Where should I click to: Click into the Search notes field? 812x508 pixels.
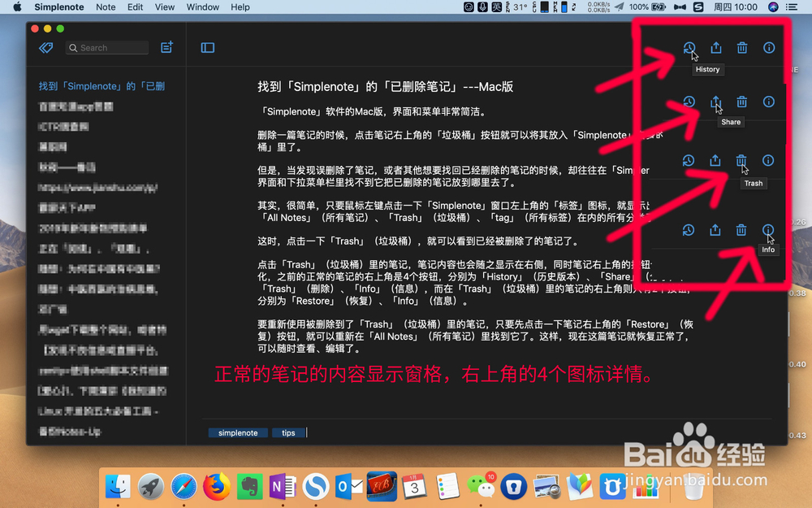pos(107,48)
